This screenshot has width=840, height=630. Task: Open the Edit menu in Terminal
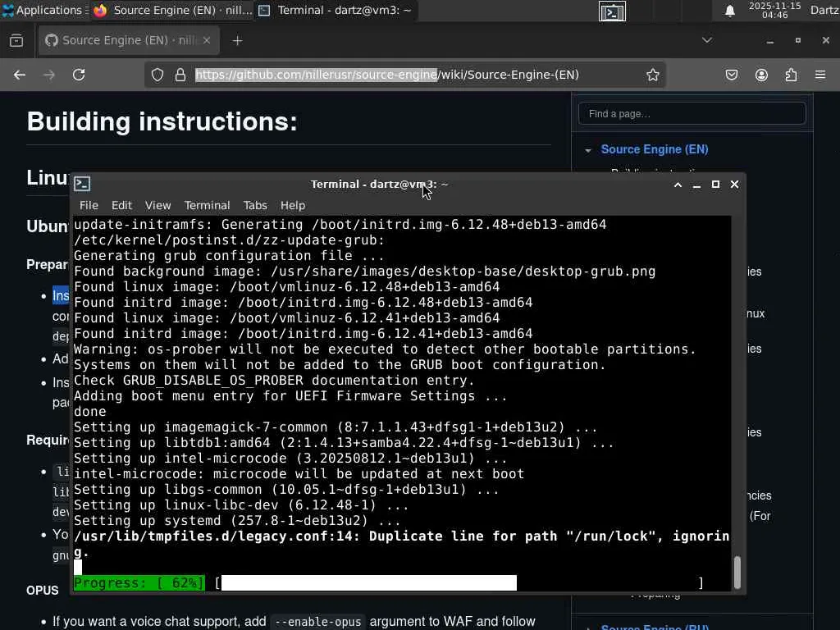(x=121, y=205)
